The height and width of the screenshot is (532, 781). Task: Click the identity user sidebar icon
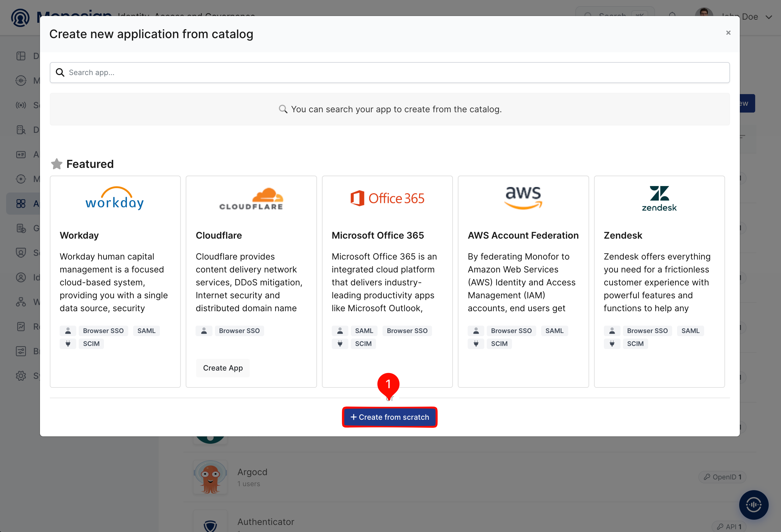21,278
